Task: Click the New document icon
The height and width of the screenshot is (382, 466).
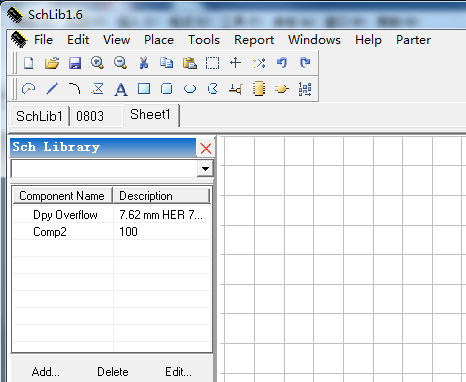Action: (x=29, y=63)
